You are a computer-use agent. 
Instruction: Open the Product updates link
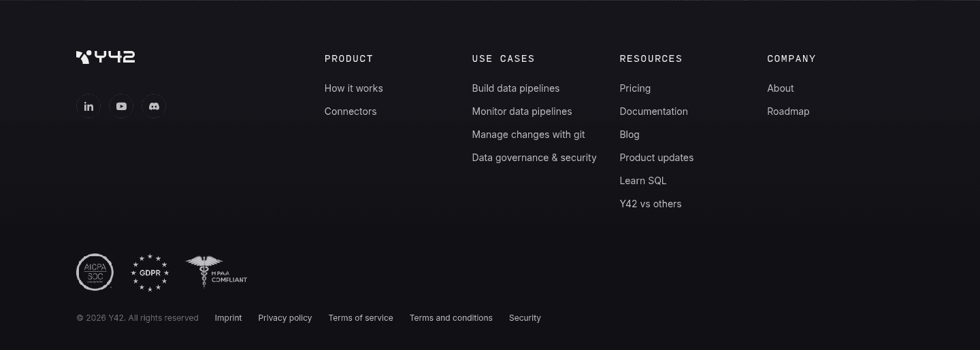[x=657, y=158]
